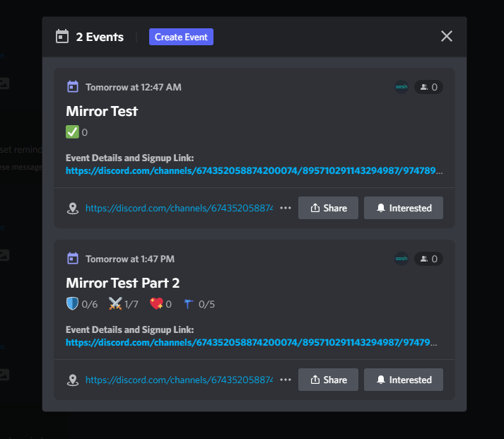Click the sesh avatar on Mirror Test Part 2 card

click(402, 259)
